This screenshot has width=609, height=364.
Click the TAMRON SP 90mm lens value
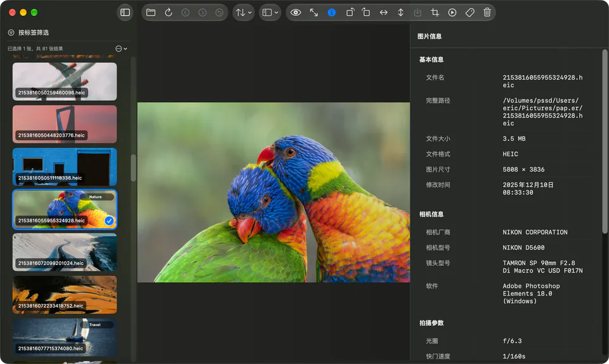(x=542, y=266)
